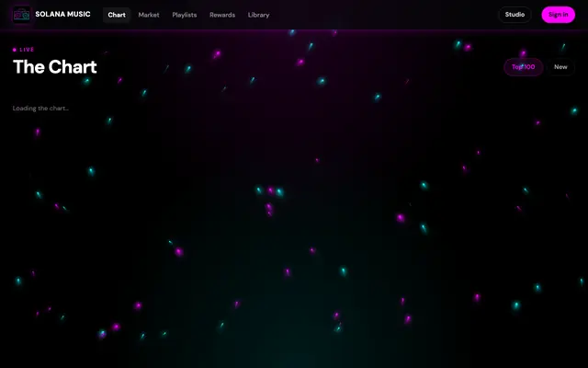
Task: Open the Chart tab in navigation
Action: [x=117, y=15]
